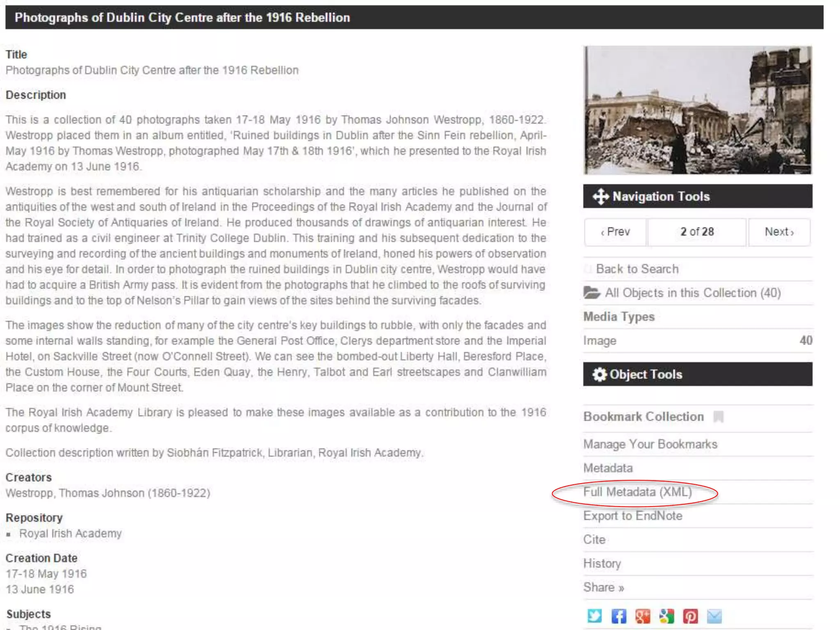Click the bookmark flag icon

click(718, 417)
